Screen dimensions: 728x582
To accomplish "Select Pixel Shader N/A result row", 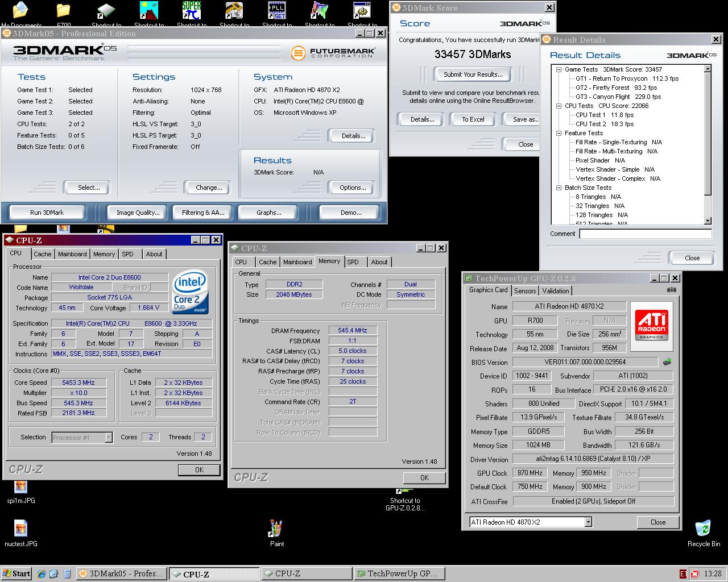I will 600,160.
